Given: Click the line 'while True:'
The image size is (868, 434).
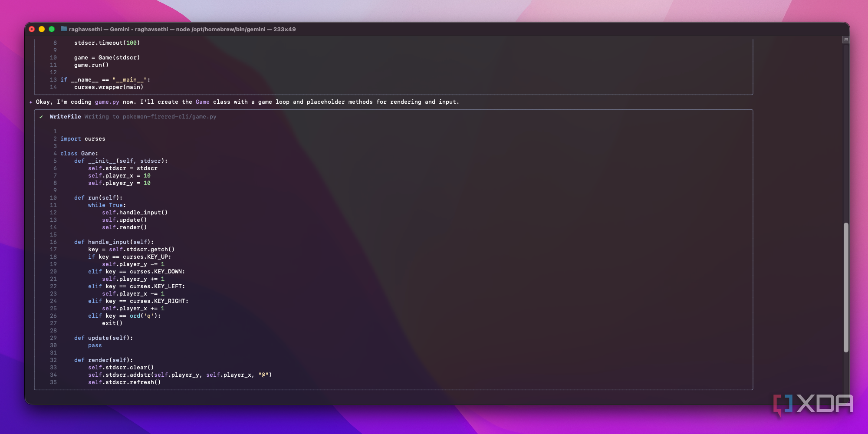Looking at the screenshot, I should tap(107, 205).
